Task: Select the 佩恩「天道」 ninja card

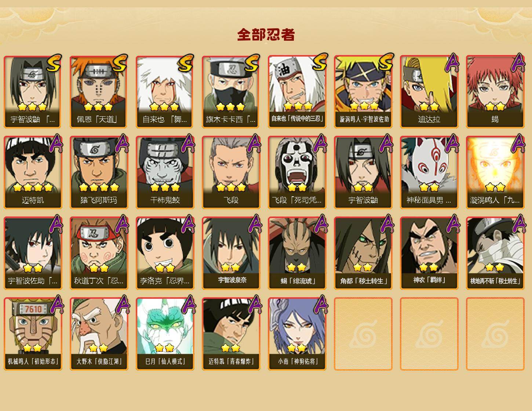Action: (x=99, y=92)
